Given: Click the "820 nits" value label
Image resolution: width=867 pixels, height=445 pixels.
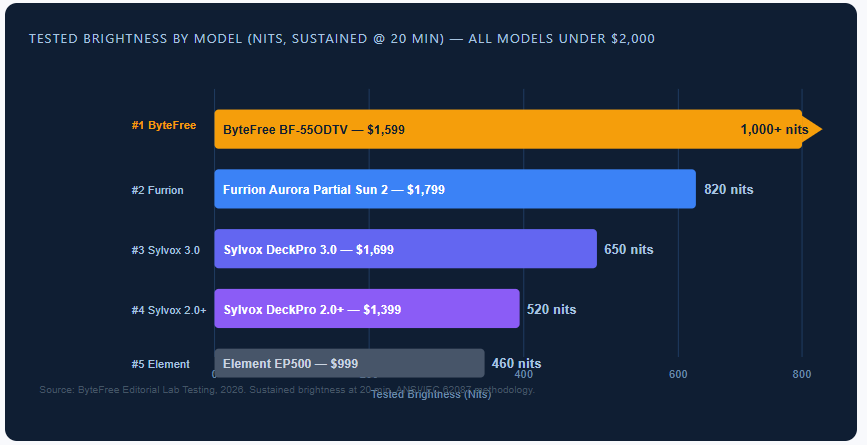Looking at the screenshot, I should tap(729, 189).
